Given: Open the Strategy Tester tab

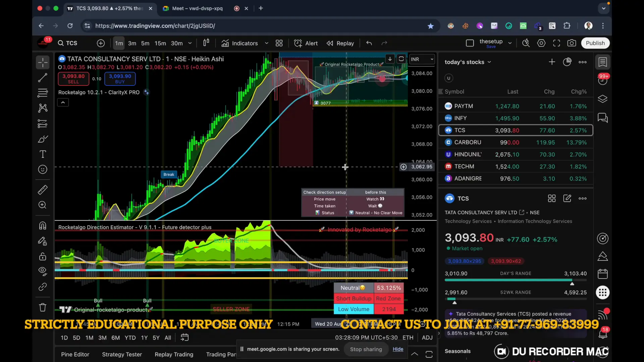Looking at the screenshot, I should pyautogui.click(x=122, y=354).
